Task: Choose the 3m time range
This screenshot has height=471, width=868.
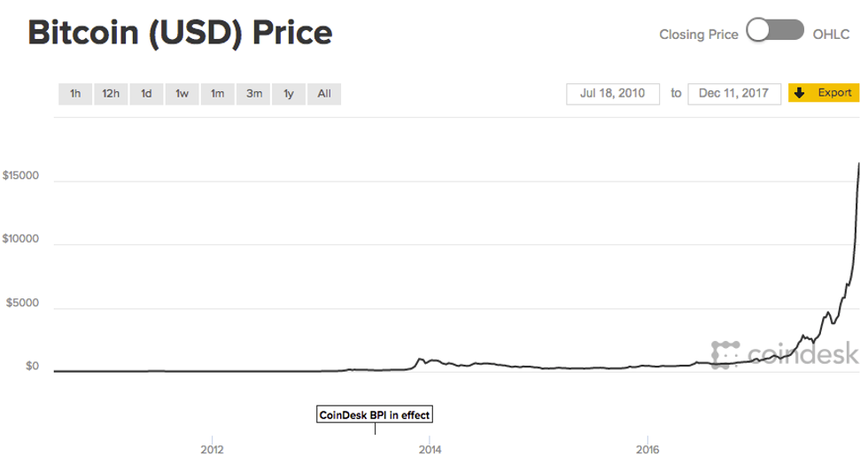Action: click(x=253, y=93)
